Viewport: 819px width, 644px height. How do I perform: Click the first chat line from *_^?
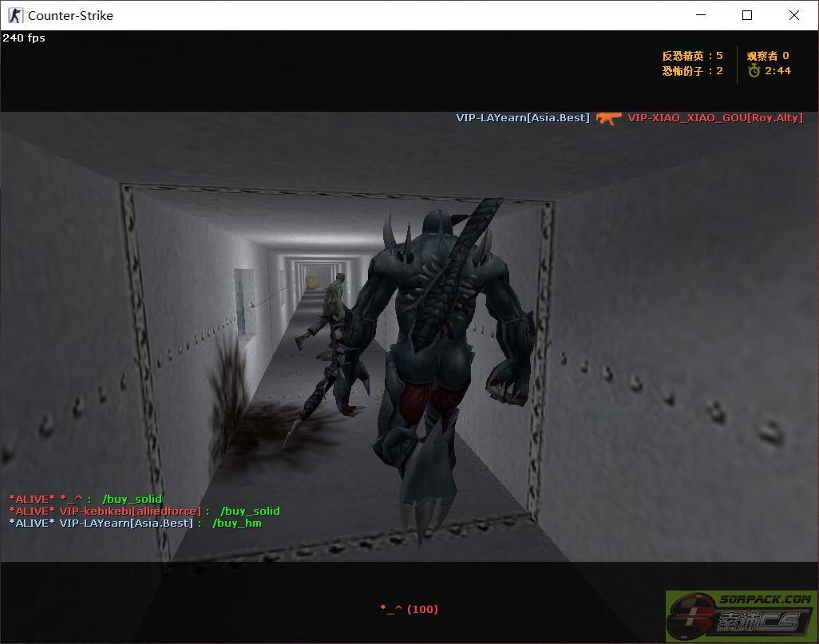click(x=85, y=499)
